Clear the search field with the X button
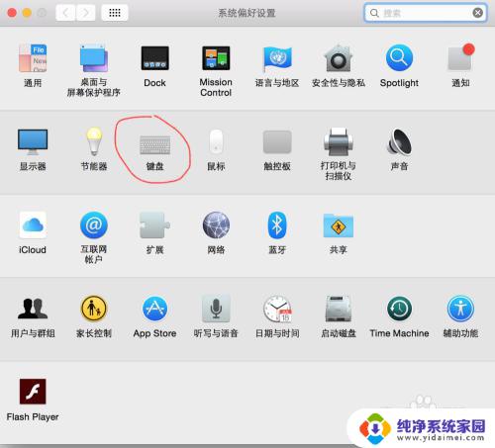 coord(477,13)
